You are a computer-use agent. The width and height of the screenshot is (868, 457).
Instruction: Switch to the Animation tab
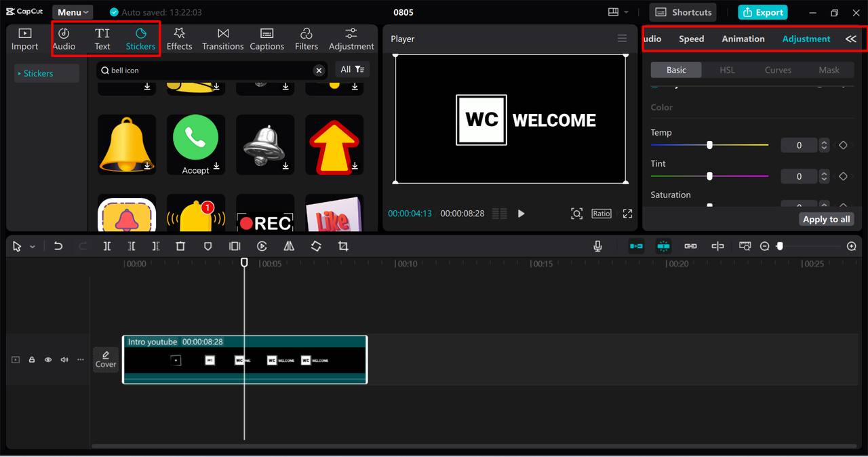[743, 39]
